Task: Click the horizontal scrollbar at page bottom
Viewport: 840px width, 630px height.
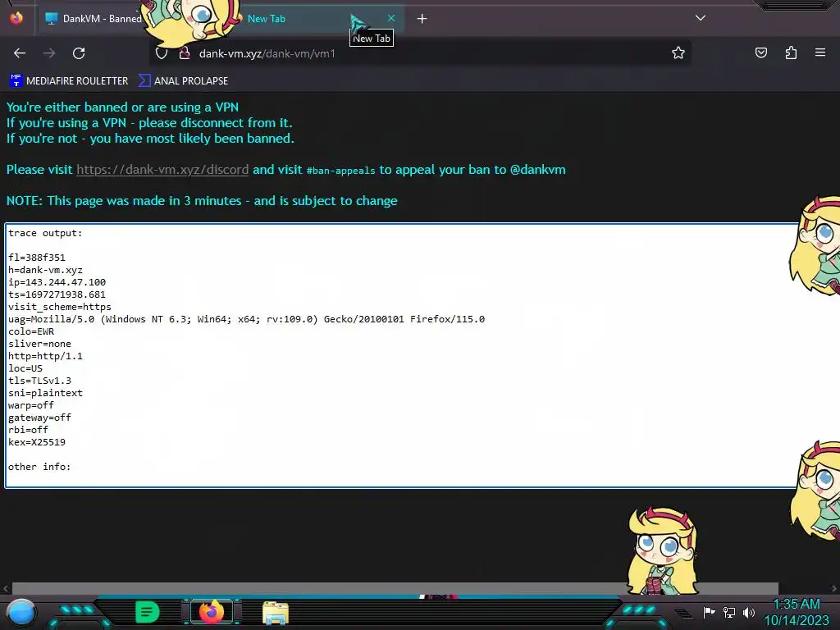Action: [x=395, y=588]
